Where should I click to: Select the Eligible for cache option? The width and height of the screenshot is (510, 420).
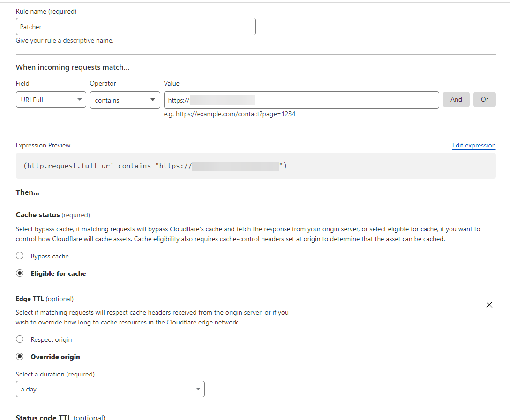pyautogui.click(x=20, y=273)
